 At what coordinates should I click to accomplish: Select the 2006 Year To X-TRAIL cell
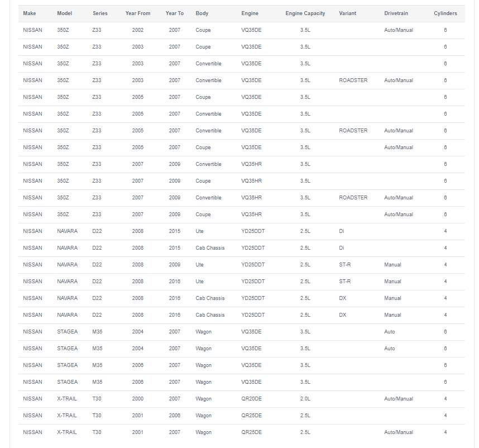[174, 416]
